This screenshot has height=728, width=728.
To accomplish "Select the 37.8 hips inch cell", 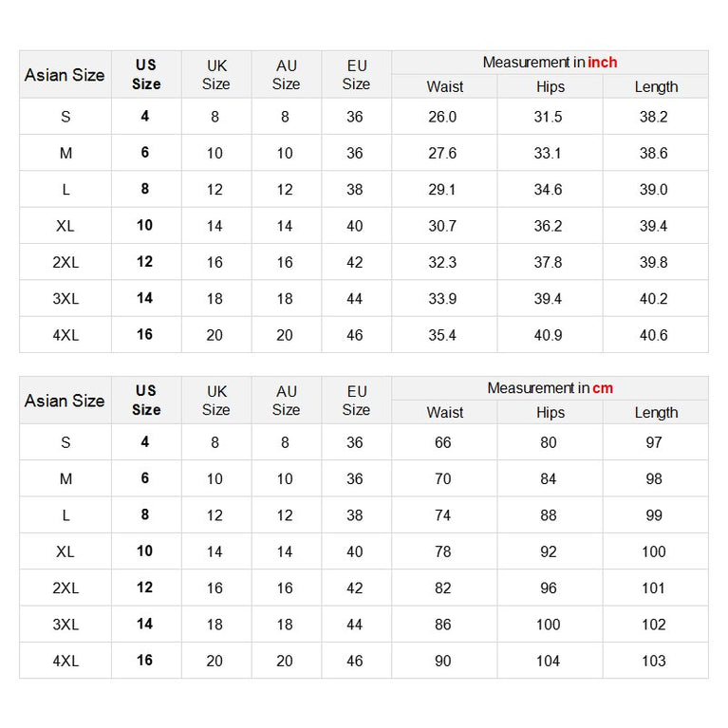I will 548,262.
